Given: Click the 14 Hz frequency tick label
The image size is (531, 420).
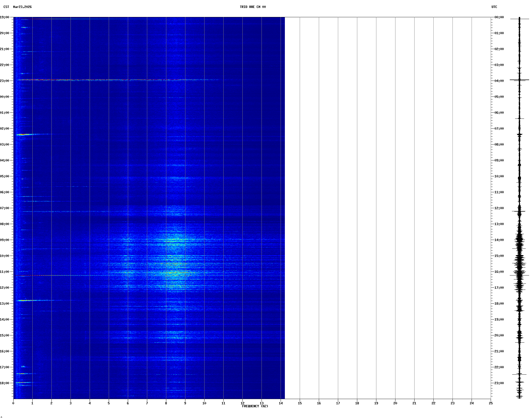Looking at the screenshot, I should (x=281, y=403).
